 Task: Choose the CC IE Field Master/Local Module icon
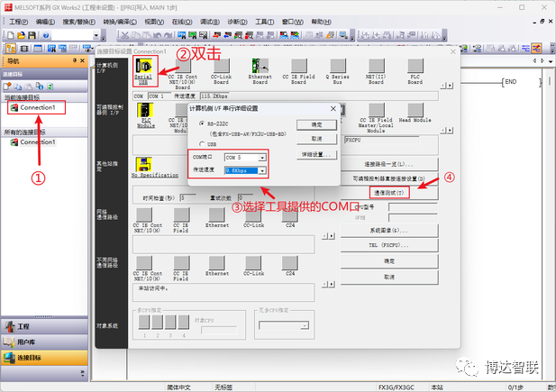[x=376, y=110]
